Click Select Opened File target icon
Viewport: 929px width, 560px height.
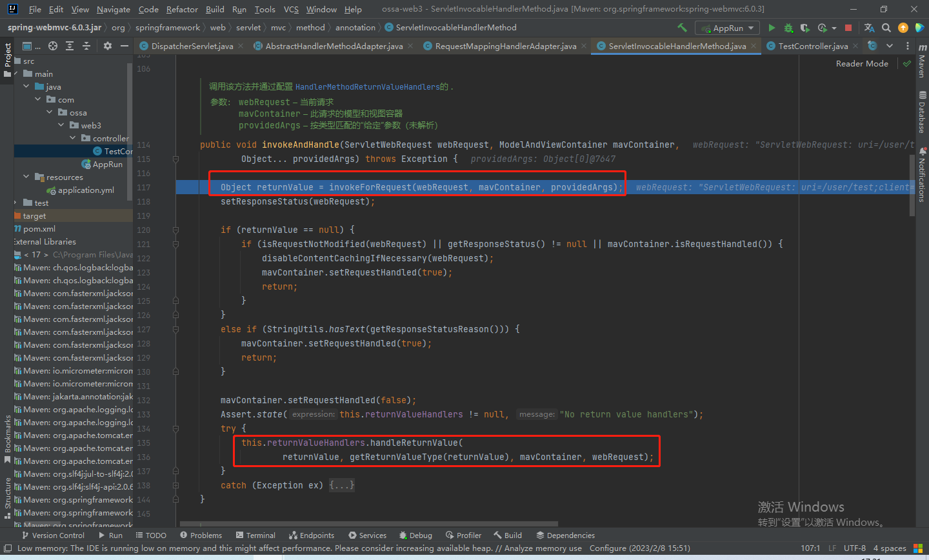[x=53, y=46]
